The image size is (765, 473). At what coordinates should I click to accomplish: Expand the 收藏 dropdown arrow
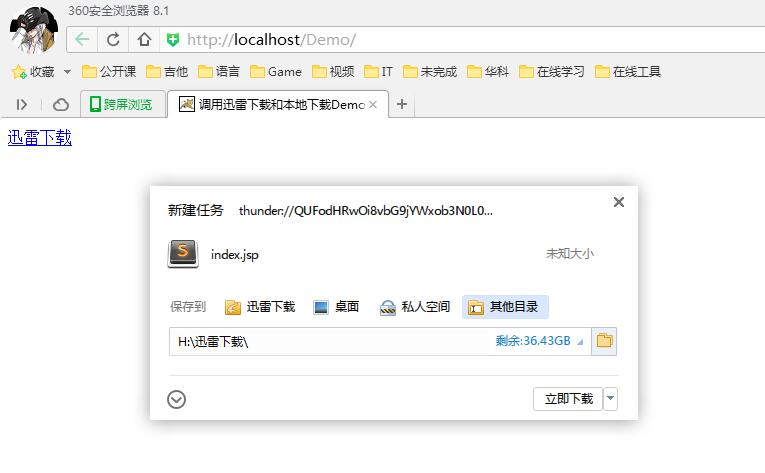point(67,72)
